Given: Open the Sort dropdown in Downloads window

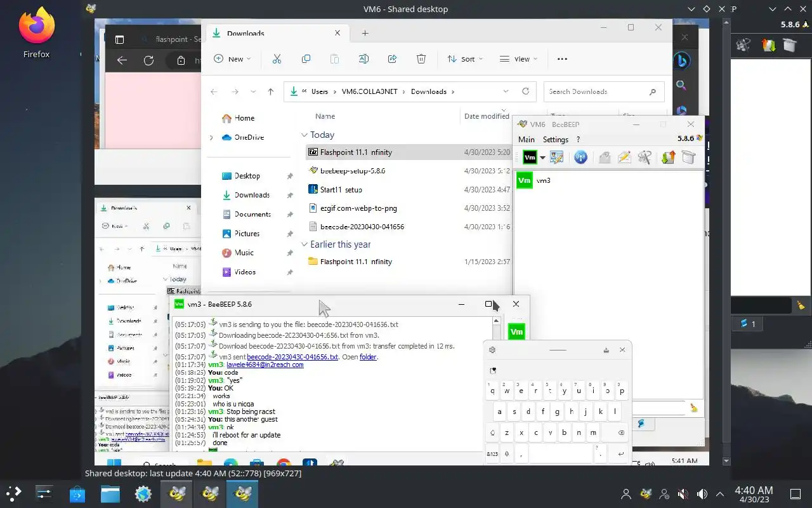Looking at the screenshot, I should [x=465, y=58].
